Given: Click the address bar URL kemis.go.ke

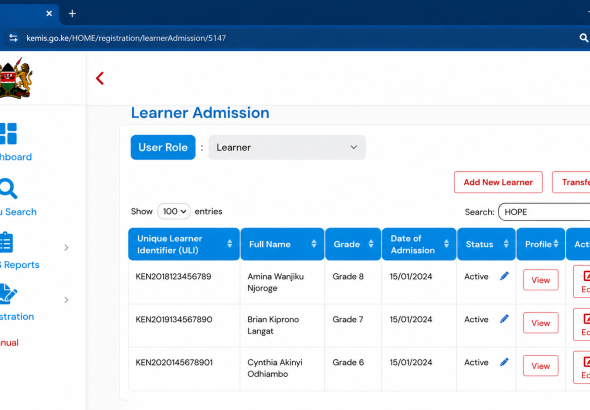Looking at the screenshot, I should click(x=126, y=38).
